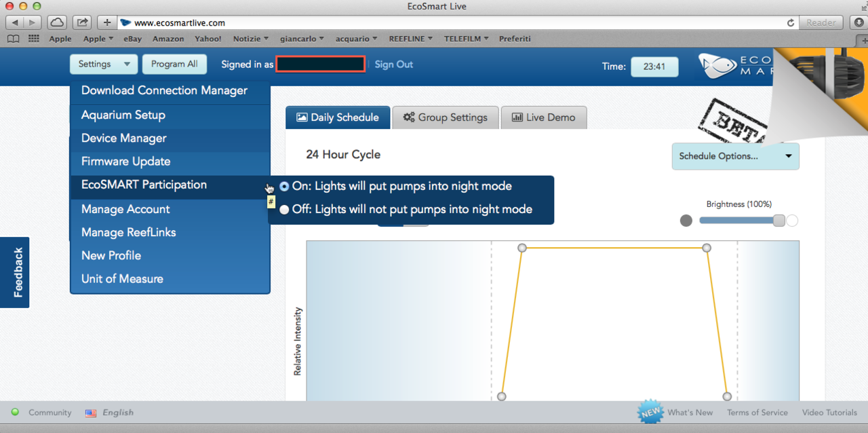This screenshot has height=433, width=868.
Task: Reload the page with the refresh icon
Action: (791, 22)
